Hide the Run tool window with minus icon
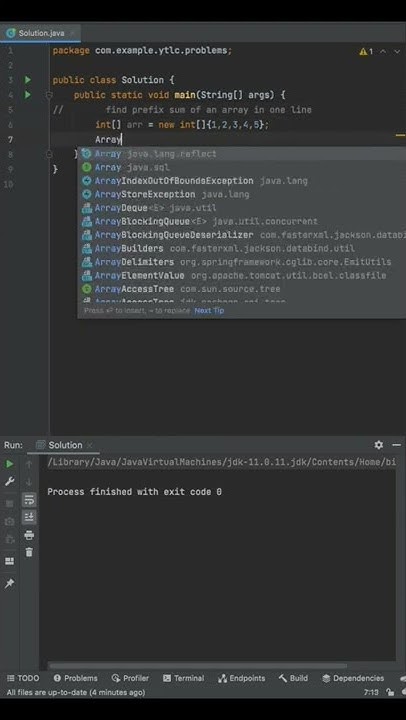Image resolution: width=406 pixels, height=720 pixels. pos(396,445)
